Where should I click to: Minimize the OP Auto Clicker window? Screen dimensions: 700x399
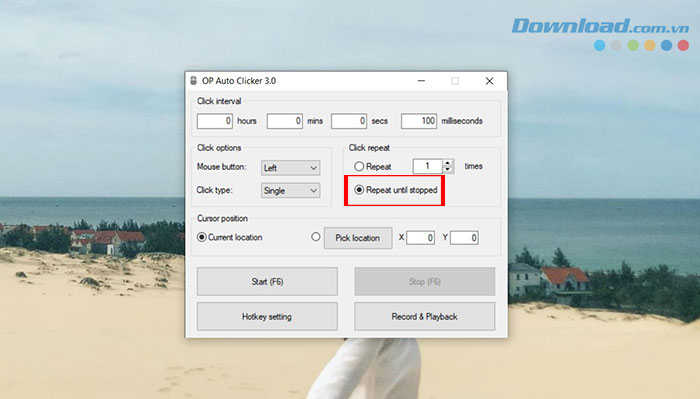[x=421, y=81]
